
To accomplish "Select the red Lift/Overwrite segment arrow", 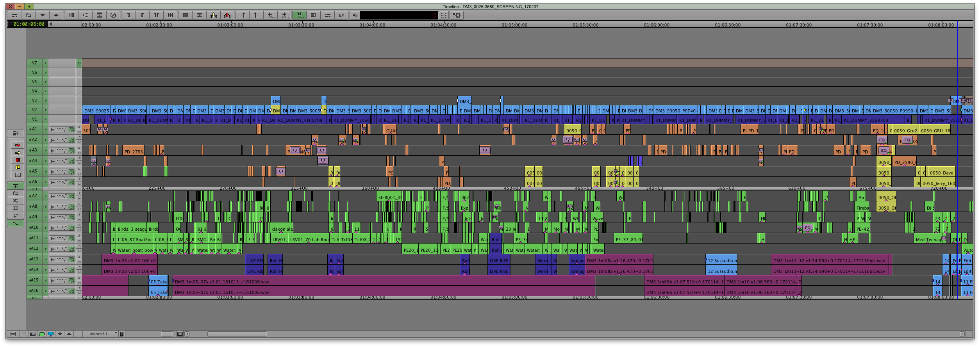I will coord(17,145).
